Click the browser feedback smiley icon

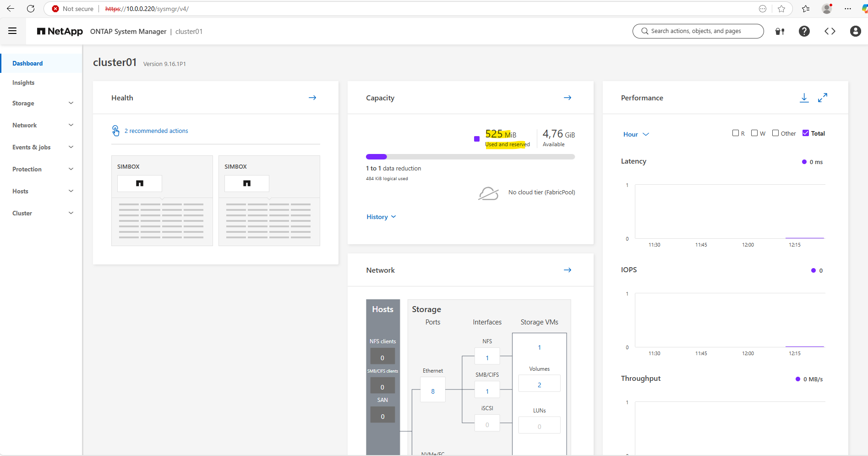[x=763, y=9]
